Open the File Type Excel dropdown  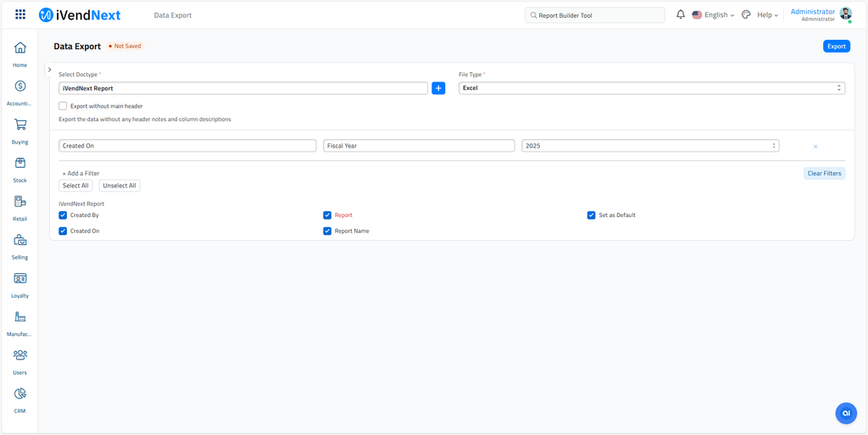[x=652, y=88]
